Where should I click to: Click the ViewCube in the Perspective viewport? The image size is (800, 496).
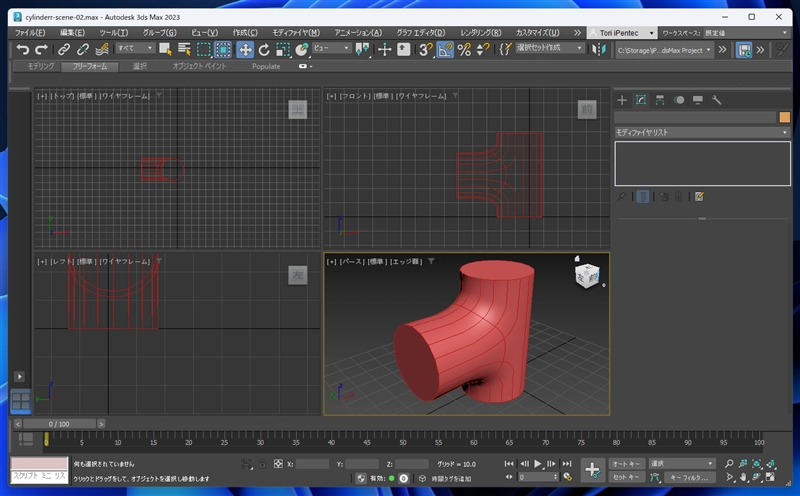coord(586,276)
